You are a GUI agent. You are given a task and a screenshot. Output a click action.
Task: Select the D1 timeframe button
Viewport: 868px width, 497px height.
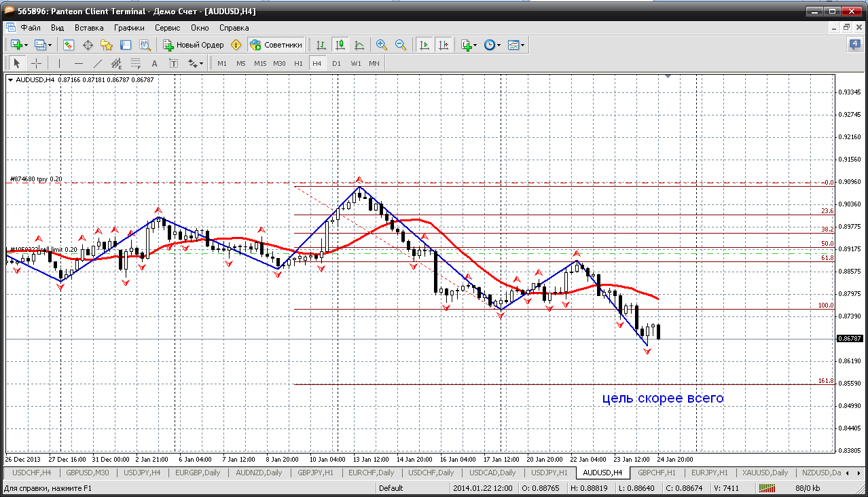coord(336,63)
